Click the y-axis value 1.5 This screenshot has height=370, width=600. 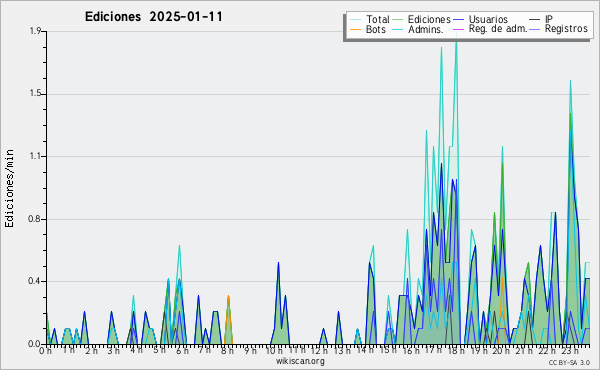pyautogui.click(x=35, y=94)
